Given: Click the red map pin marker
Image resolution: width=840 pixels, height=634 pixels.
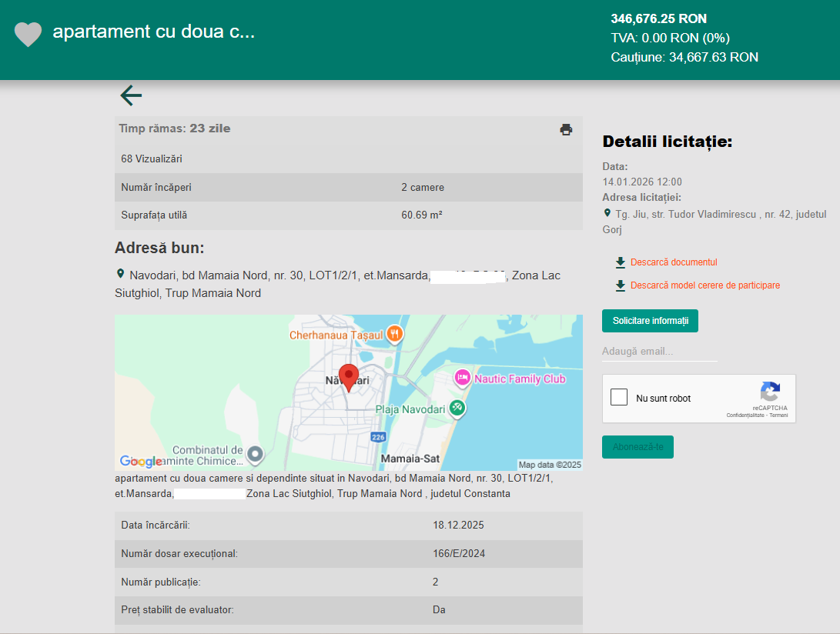Looking at the screenshot, I should [349, 378].
